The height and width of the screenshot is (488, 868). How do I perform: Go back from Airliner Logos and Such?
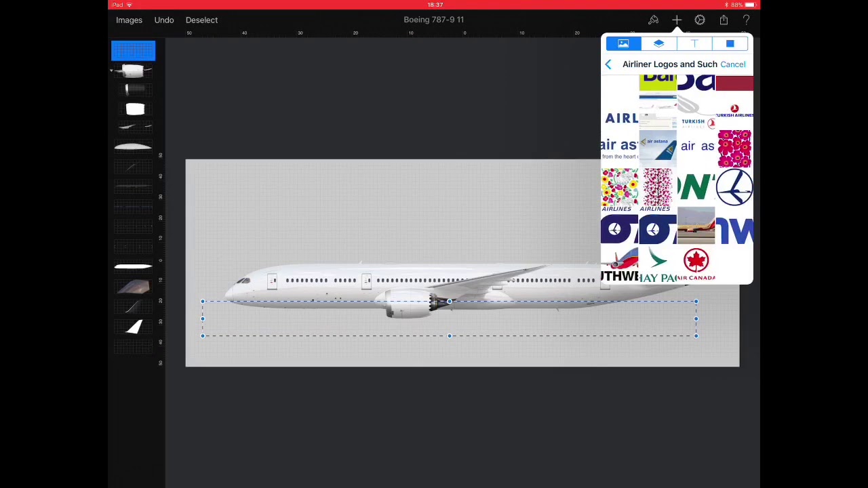pos(608,64)
